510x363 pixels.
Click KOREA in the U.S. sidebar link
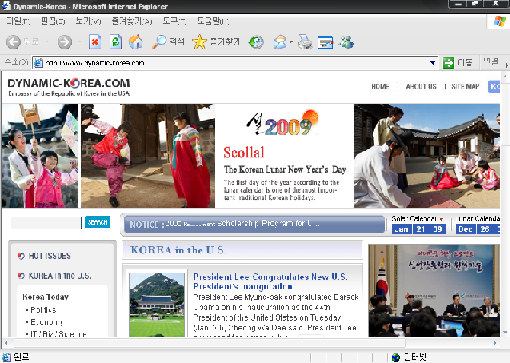click(60, 276)
